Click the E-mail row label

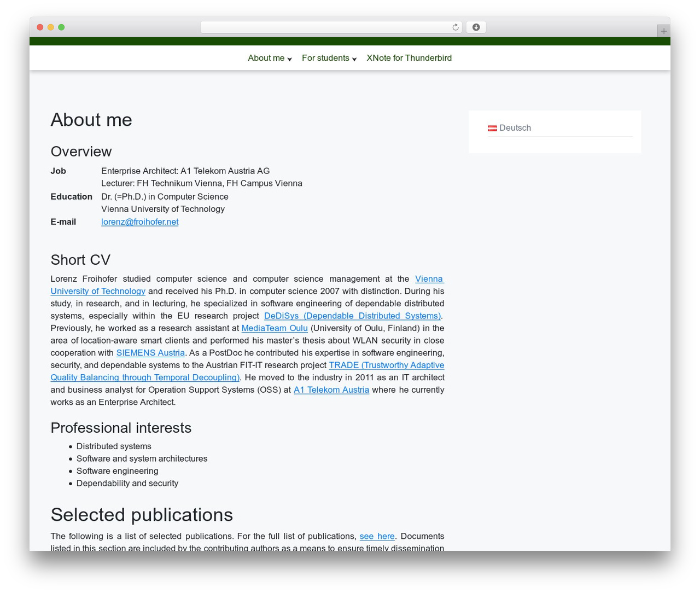pos(63,222)
